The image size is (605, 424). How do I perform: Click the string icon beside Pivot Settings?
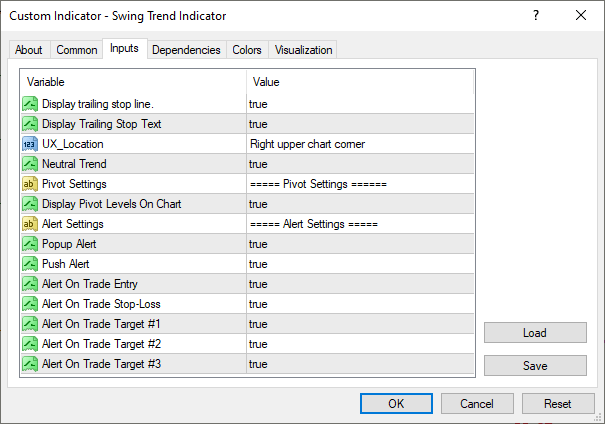[30, 184]
